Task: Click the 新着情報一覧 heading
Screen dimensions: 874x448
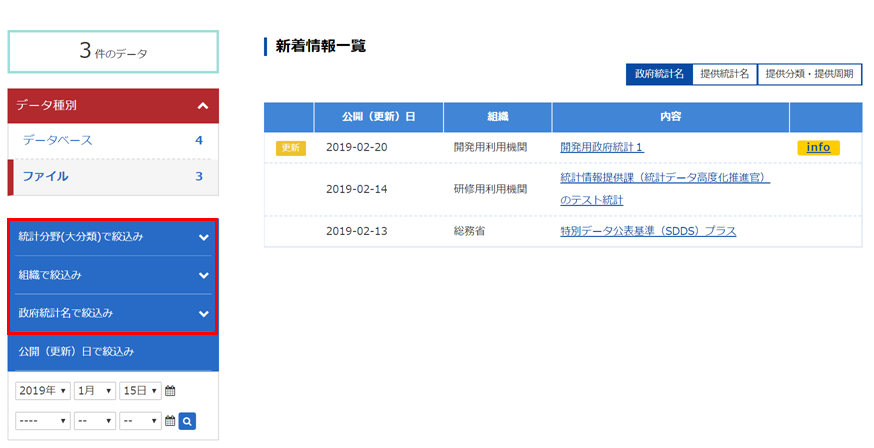Action: pyautogui.click(x=321, y=46)
